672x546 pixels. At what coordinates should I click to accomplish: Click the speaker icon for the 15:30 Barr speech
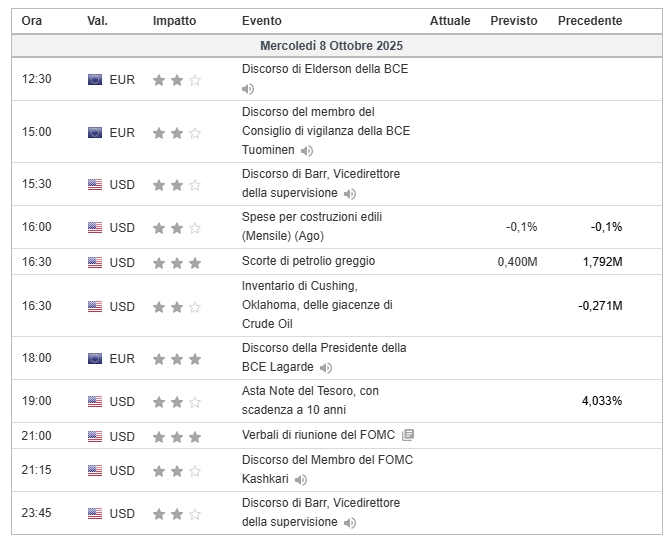(350, 194)
